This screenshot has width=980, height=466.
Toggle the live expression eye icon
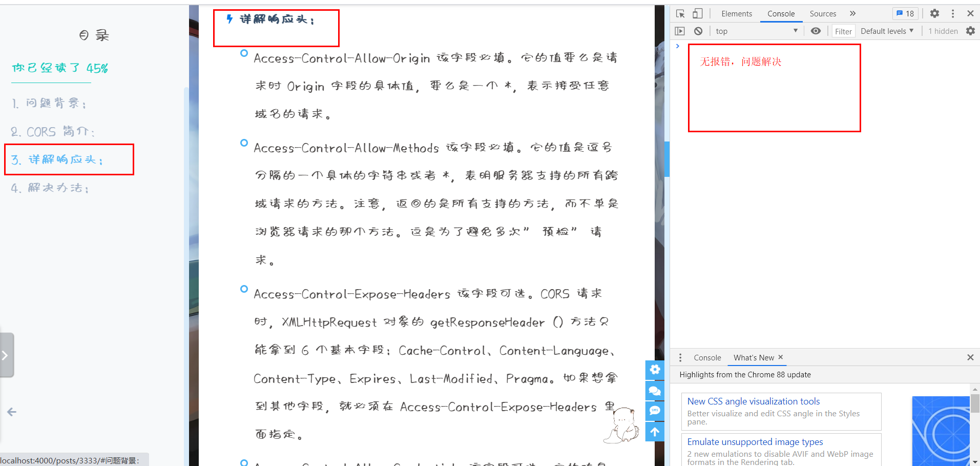pyautogui.click(x=816, y=31)
